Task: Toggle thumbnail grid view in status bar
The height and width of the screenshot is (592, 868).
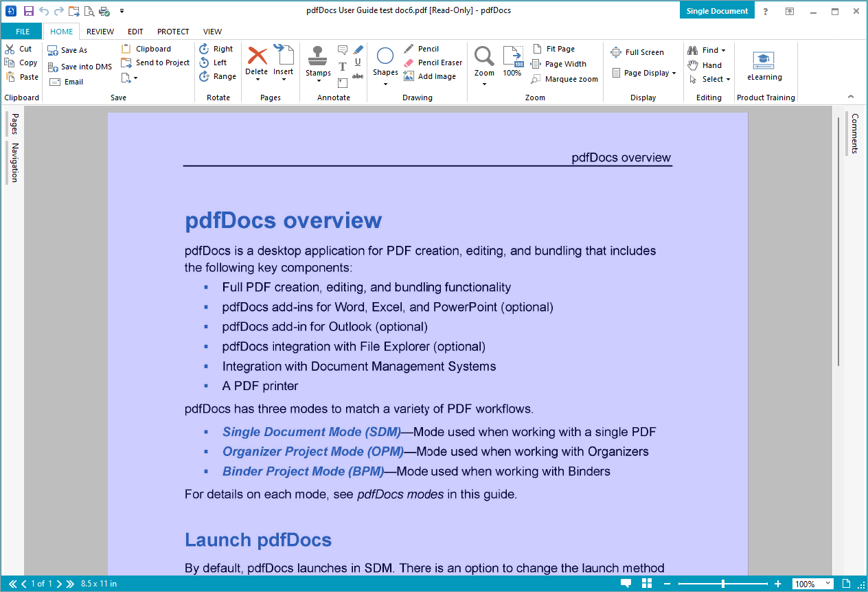Action: tap(646, 584)
